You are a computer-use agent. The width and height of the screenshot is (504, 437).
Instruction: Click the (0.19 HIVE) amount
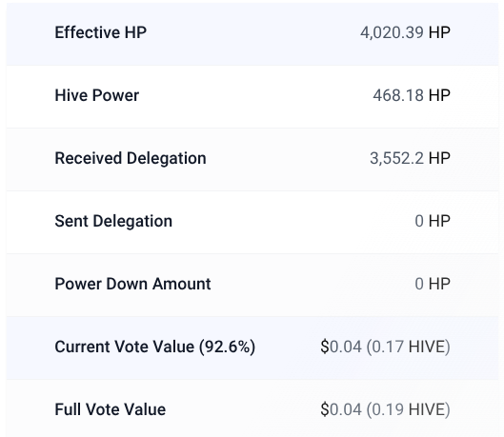point(408,409)
